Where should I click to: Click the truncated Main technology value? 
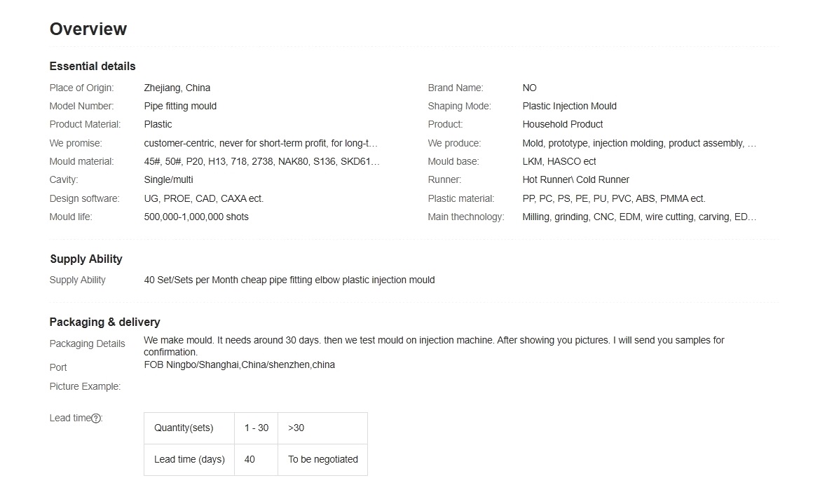coord(638,217)
